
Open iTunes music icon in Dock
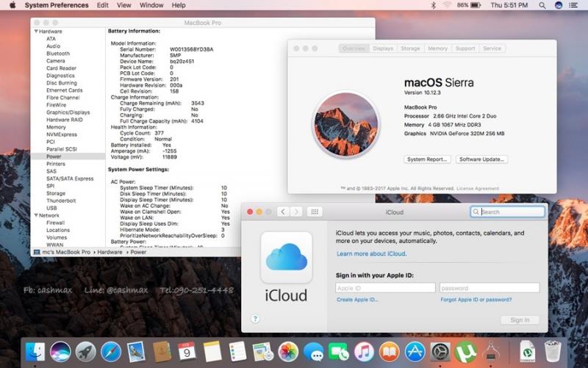coord(364,352)
